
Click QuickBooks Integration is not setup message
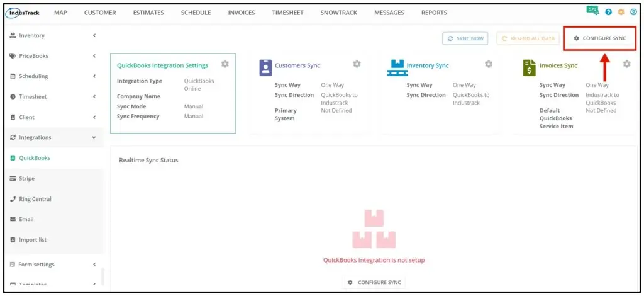click(374, 260)
